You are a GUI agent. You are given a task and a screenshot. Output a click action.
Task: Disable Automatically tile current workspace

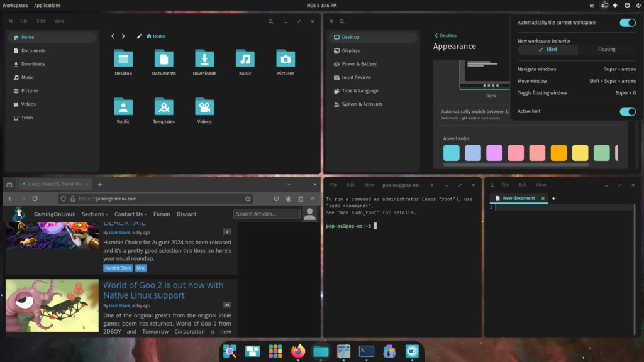[x=627, y=22]
